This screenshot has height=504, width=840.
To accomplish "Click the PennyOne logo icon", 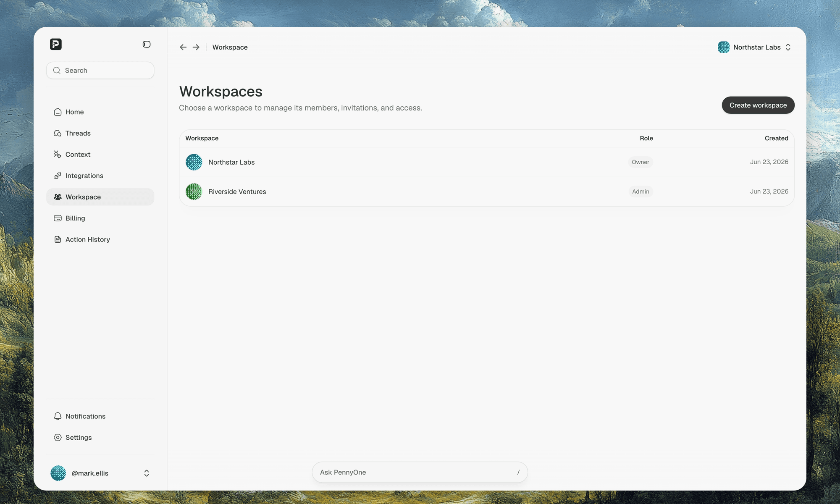I will click(x=56, y=44).
